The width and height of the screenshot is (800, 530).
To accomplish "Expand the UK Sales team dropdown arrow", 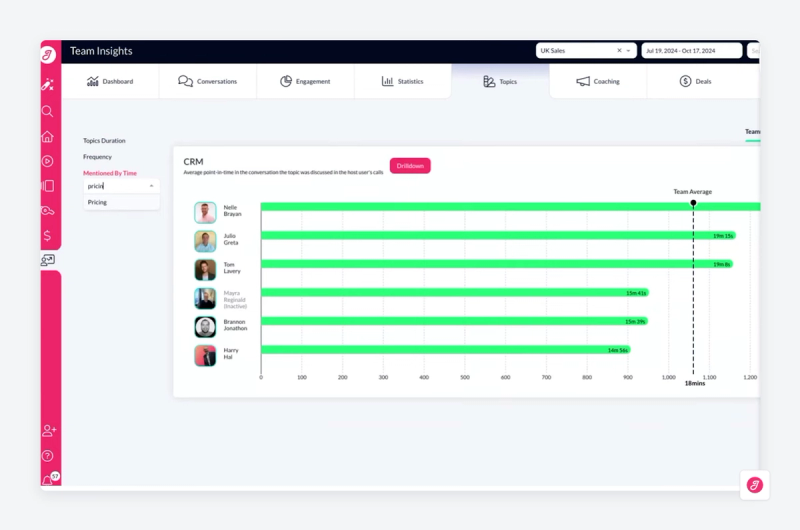I will coord(628,51).
